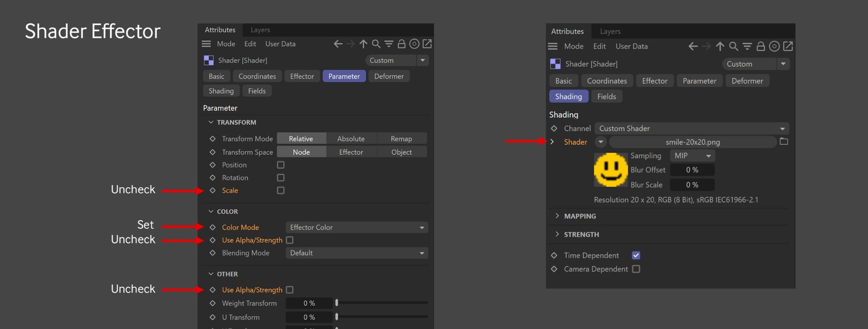Screen dimensions: 868x329
Task: Click the back arrow in the left Attributes panel
Action: (338, 44)
